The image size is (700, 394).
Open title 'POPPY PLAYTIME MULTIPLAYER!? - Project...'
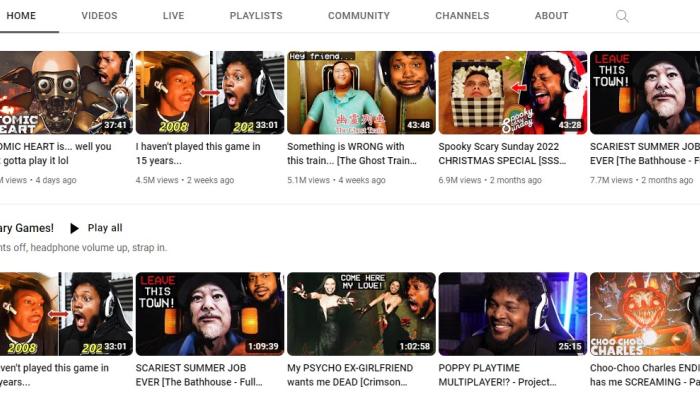[x=497, y=375]
